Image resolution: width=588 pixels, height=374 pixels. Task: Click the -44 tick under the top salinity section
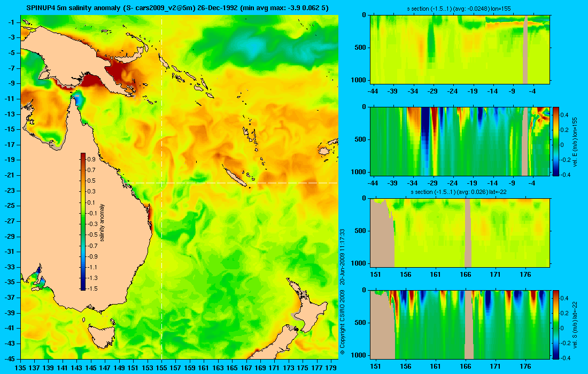pyautogui.click(x=373, y=91)
